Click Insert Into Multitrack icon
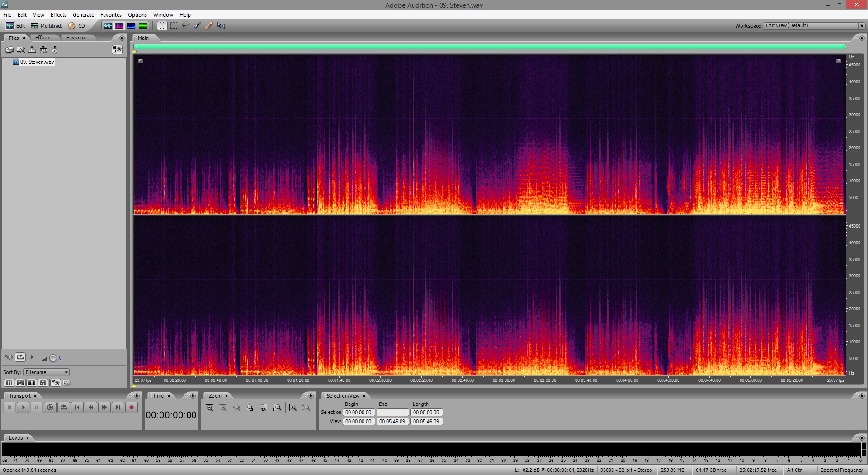This screenshot has height=475, width=868. tap(43, 50)
